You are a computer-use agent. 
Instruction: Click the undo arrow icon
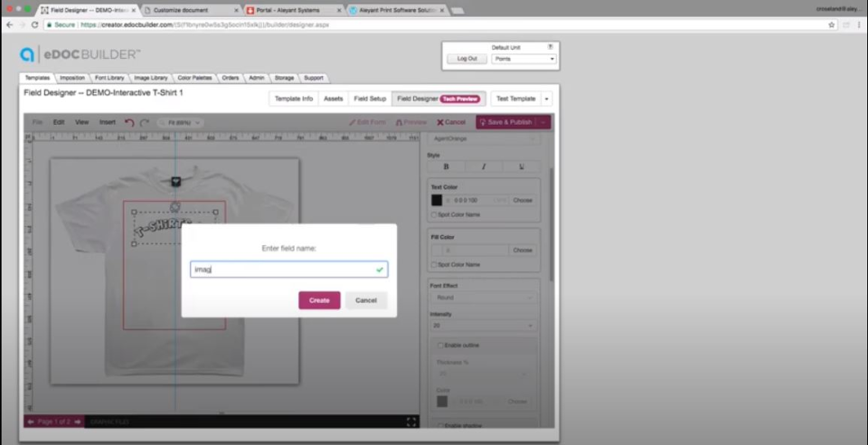129,122
